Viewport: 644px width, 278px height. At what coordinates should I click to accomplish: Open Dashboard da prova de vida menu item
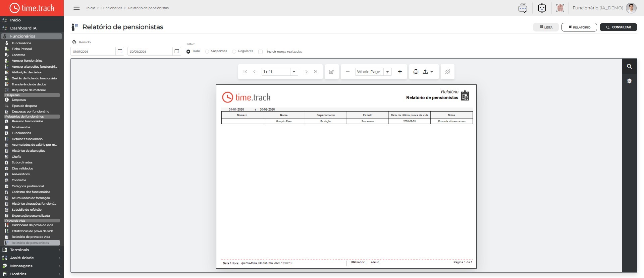pyautogui.click(x=32, y=225)
